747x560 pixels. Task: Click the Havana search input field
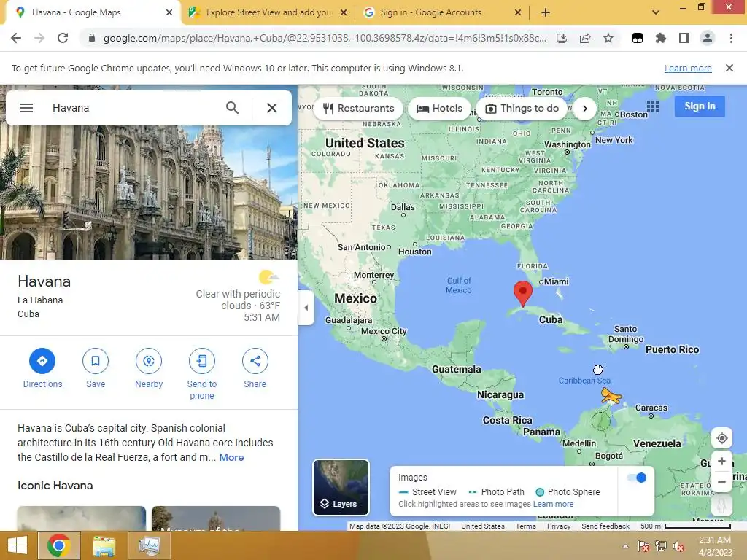pos(133,108)
